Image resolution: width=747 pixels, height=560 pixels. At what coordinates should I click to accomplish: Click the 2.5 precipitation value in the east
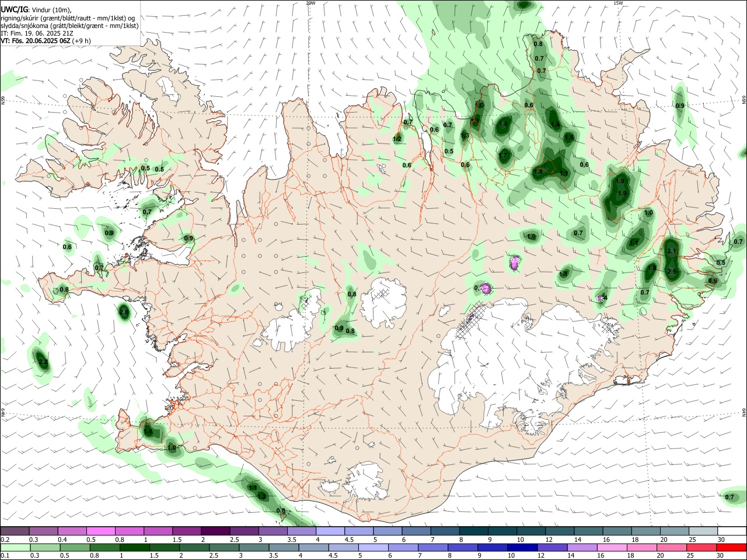pos(671,272)
